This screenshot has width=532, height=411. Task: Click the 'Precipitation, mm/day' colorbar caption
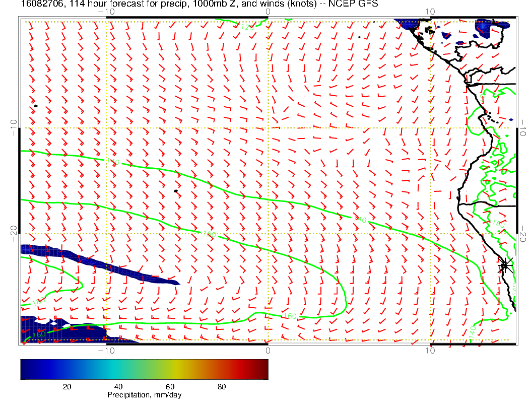pos(144,395)
